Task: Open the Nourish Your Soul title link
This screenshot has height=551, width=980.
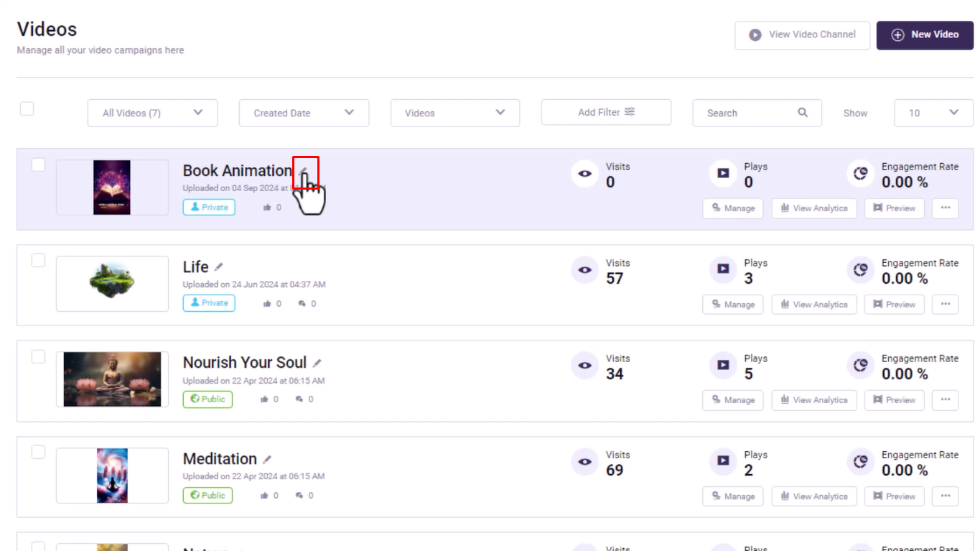Action: click(245, 363)
